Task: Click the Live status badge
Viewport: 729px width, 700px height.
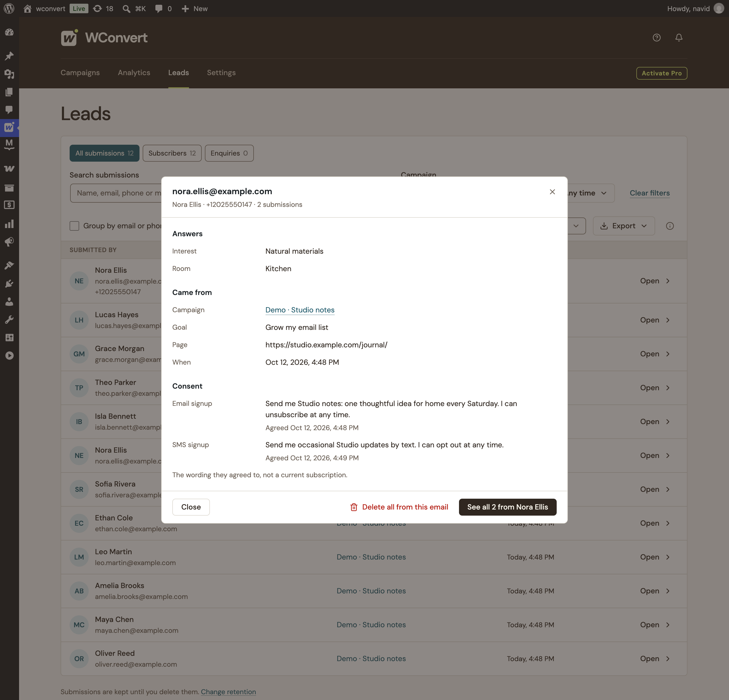Action: (x=79, y=8)
